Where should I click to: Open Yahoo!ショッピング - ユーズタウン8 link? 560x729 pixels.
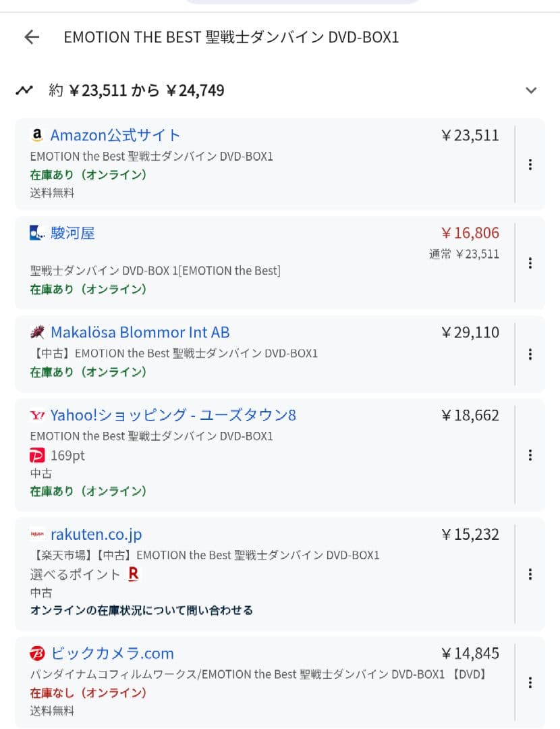[x=173, y=415]
